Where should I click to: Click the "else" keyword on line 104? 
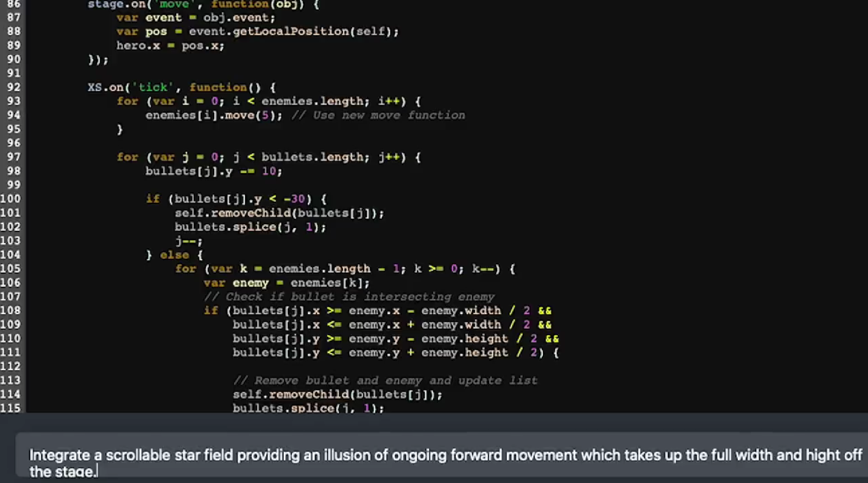pyautogui.click(x=174, y=255)
